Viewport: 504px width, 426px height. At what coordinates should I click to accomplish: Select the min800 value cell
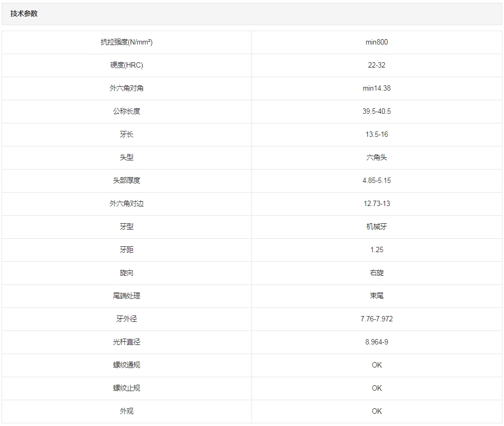point(376,42)
